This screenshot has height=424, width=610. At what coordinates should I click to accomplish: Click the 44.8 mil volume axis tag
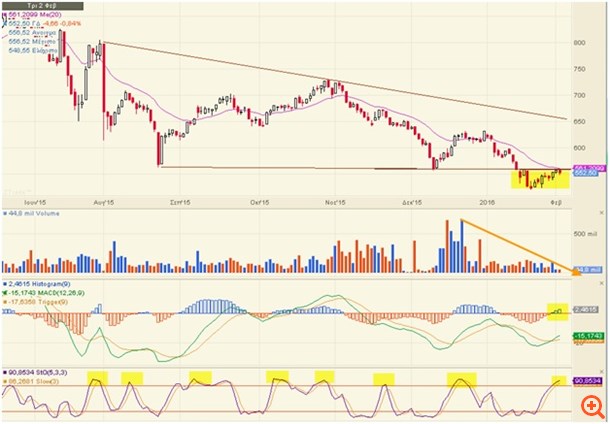(588, 270)
